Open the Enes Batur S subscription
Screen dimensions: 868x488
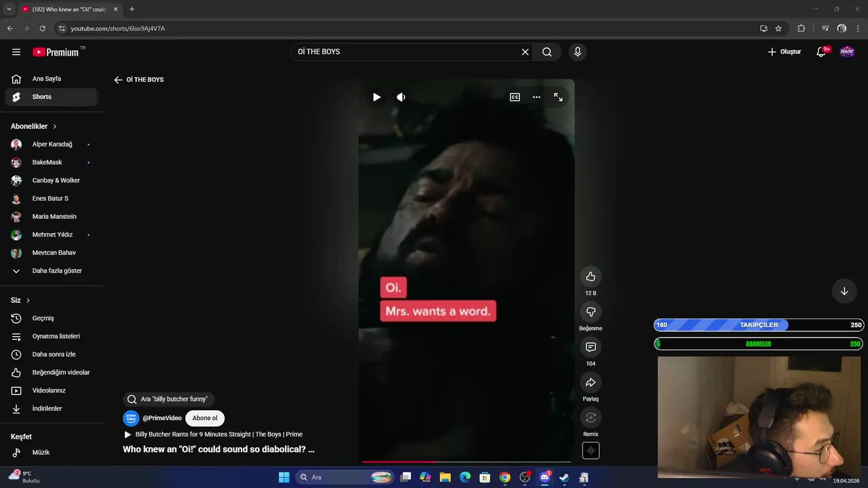click(52, 199)
